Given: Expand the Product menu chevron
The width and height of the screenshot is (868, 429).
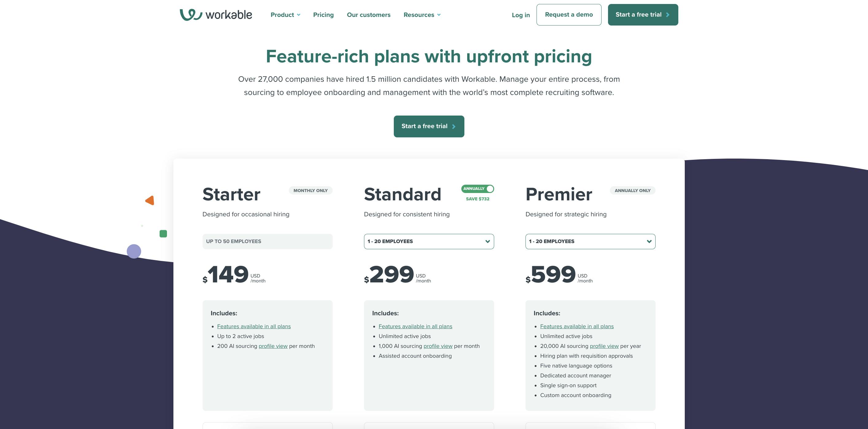Looking at the screenshot, I should (299, 15).
